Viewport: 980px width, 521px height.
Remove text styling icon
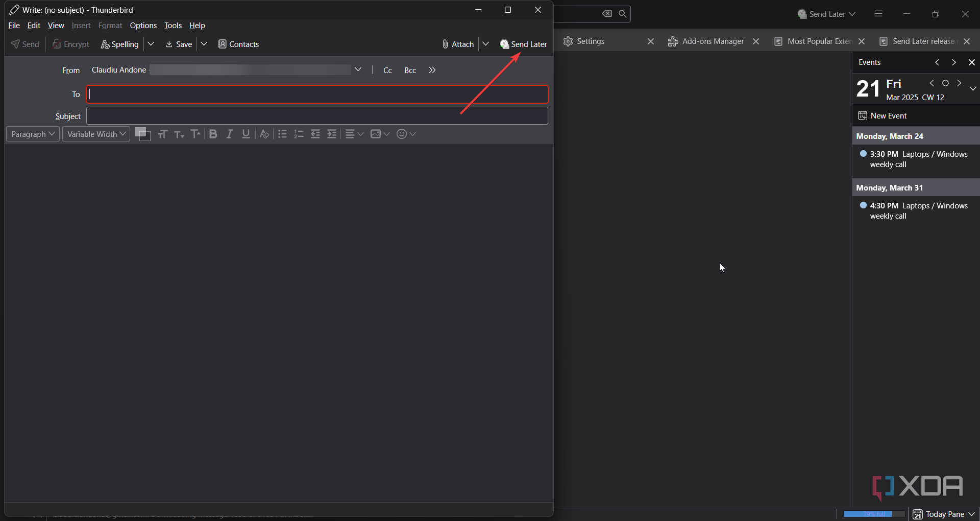tap(264, 134)
